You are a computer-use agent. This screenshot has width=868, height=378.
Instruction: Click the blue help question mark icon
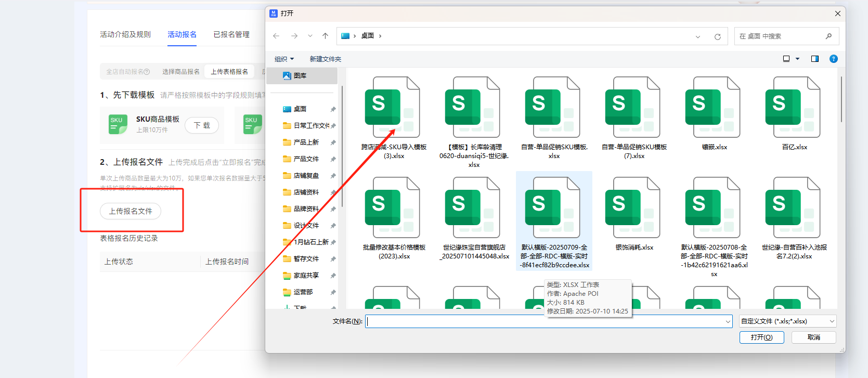[x=833, y=59]
